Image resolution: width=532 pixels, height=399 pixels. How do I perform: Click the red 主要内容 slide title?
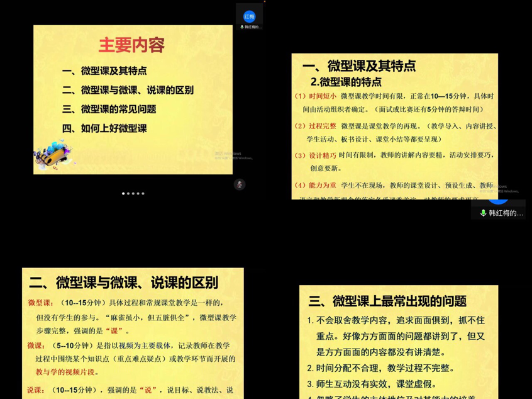click(x=131, y=45)
